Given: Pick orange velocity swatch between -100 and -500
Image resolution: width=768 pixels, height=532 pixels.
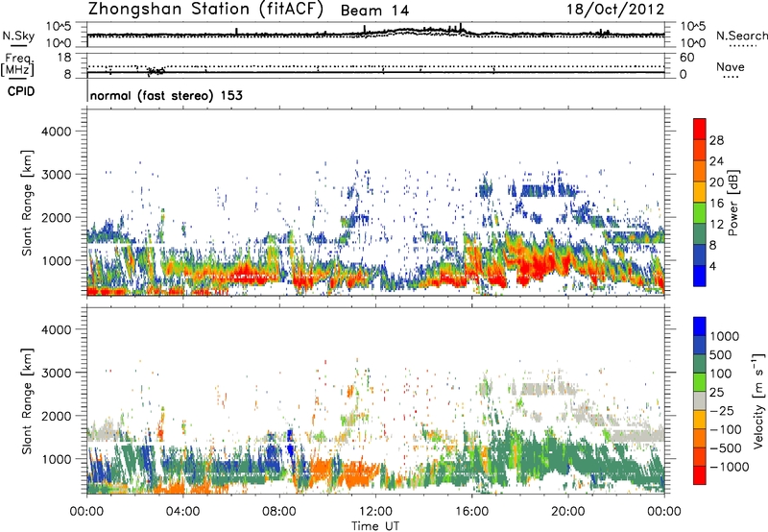Looking at the screenshot, I should coord(700,439).
